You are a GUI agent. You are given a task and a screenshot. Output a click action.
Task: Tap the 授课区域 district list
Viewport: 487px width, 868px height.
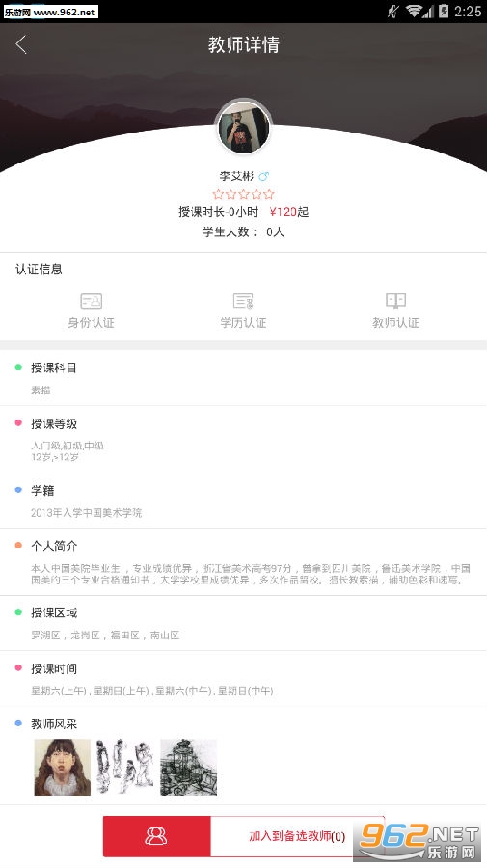point(105,635)
